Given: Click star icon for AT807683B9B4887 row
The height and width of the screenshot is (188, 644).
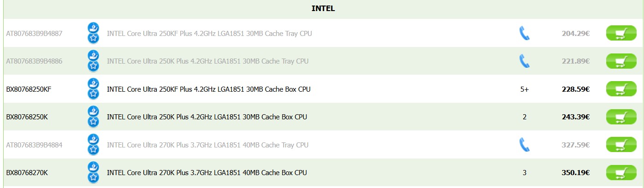Looking at the screenshot, I should click(94, 38).
